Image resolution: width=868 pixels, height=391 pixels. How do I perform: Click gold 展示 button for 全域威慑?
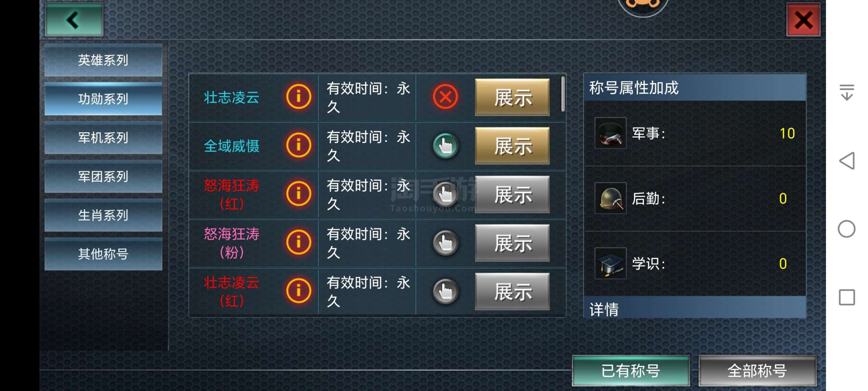(x=512, y=146)
